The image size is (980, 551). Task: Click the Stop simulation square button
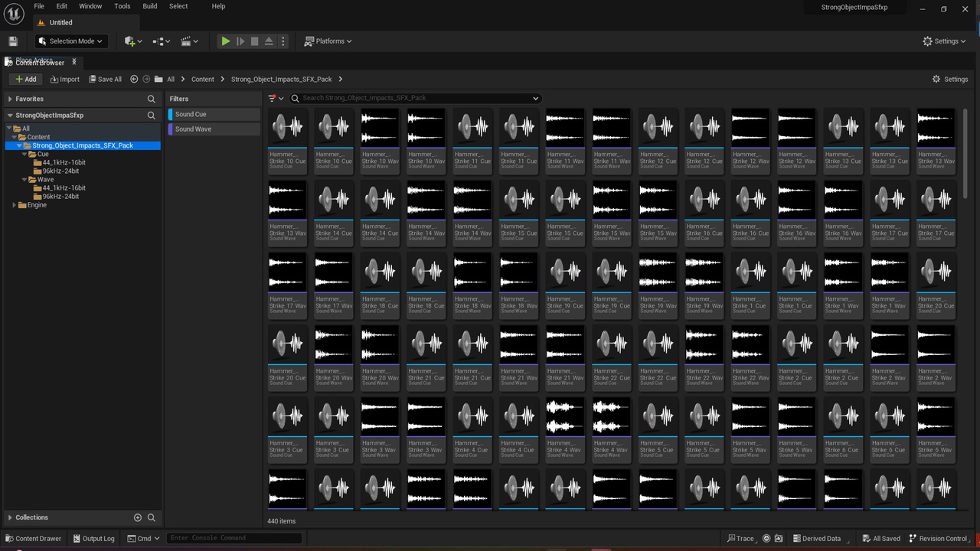[x=255, y=41]
